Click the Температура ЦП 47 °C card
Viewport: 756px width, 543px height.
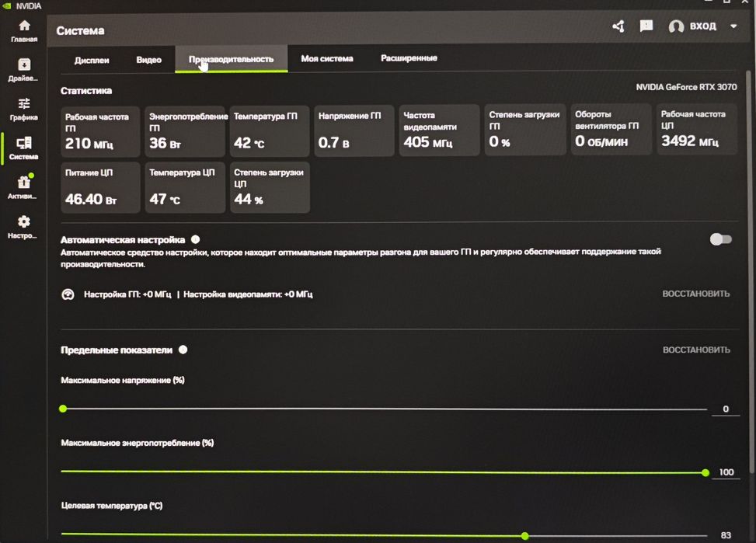click(185, 187)
